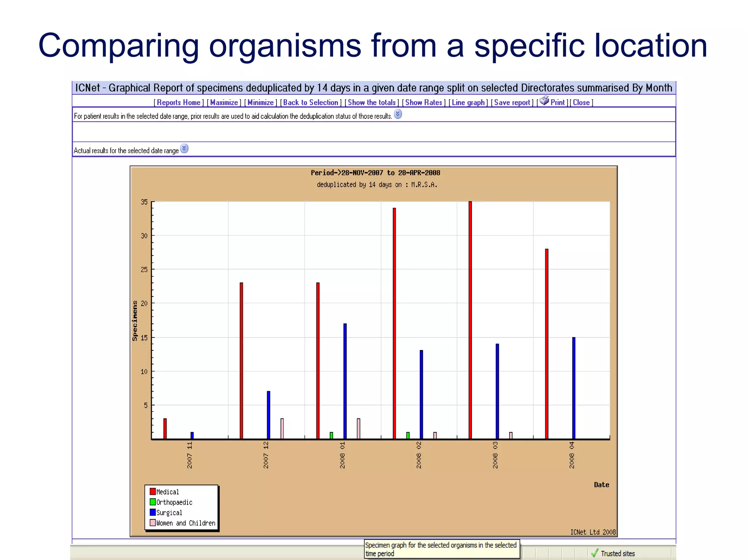Click Show Rates link
The image size is (747, 560).
(x=423, y=102)
